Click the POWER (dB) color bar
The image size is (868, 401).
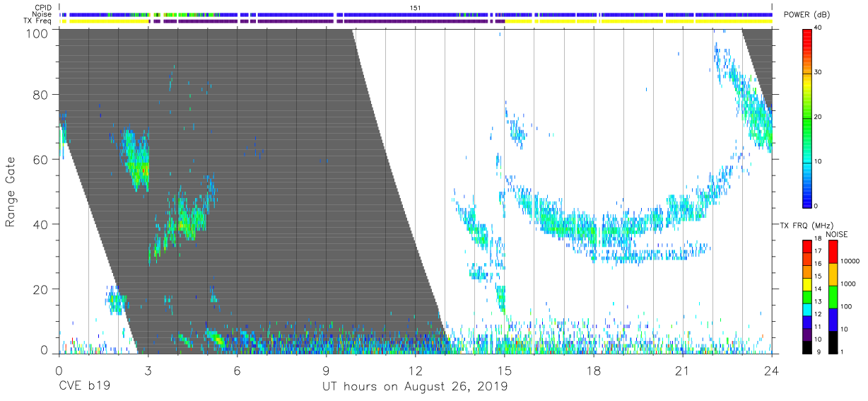pos(807,117)
